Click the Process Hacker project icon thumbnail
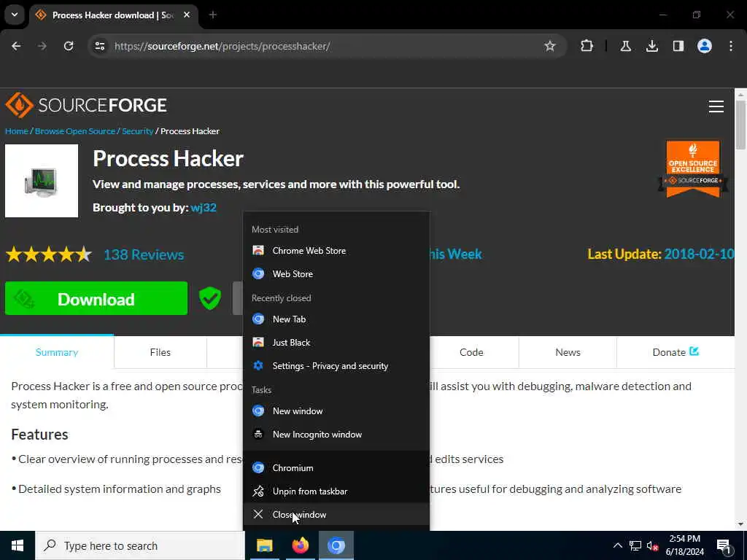The width and height of the screenshot is (747, 560). 42,181
